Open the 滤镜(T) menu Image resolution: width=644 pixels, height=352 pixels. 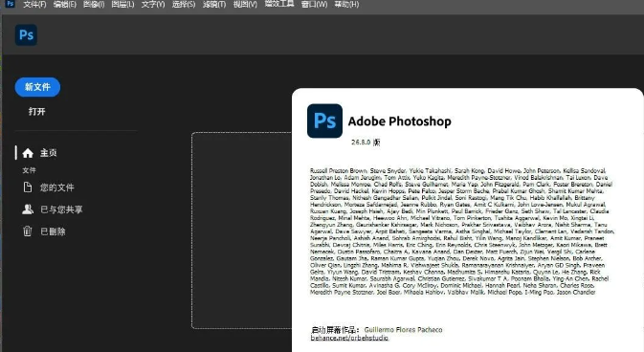(214, 5)
